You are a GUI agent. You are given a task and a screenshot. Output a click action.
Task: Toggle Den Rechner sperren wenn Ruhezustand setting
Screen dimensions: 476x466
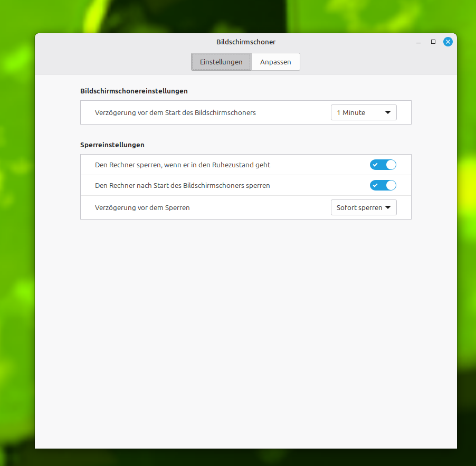pos(383,165)
